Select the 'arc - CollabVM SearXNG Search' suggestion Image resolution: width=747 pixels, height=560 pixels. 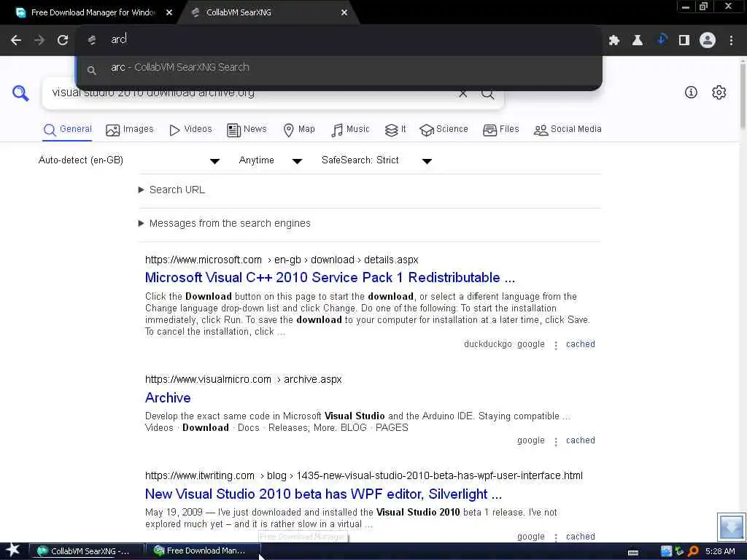(338, 68)
